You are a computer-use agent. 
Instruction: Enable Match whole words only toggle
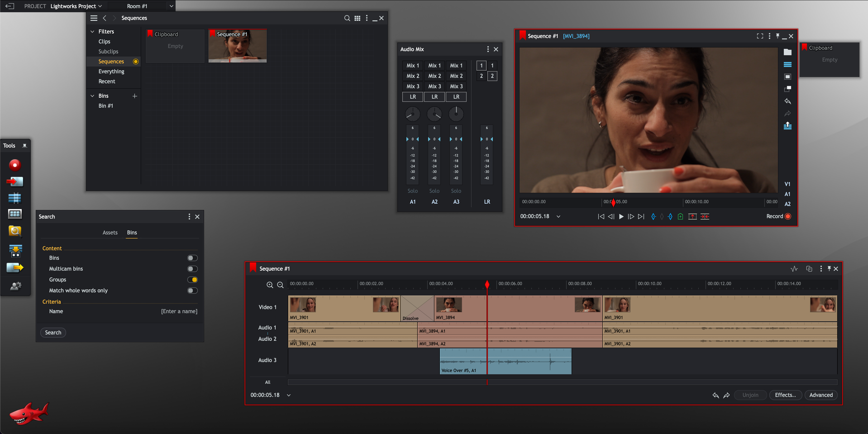pyautogui.click(x=192, y=291)
